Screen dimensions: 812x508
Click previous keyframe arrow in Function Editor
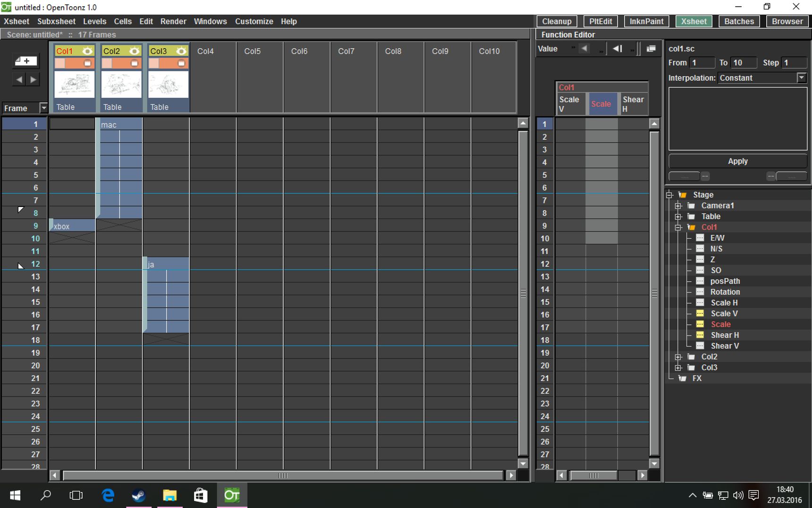click(584, 48)
